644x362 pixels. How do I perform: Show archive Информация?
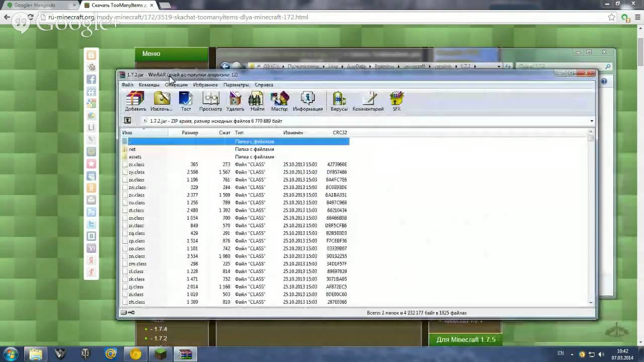tap(307, 101)
